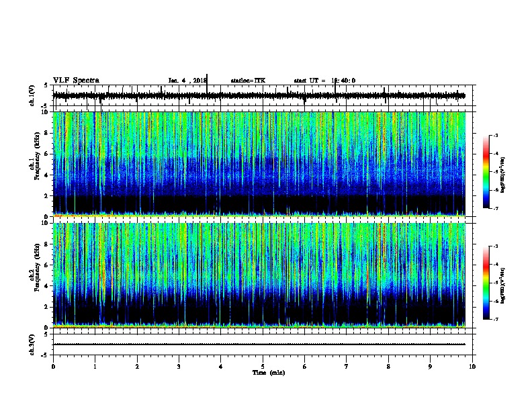
Task: Click the ch.1 spectrogram color scale bar
Action: (486, 172)
